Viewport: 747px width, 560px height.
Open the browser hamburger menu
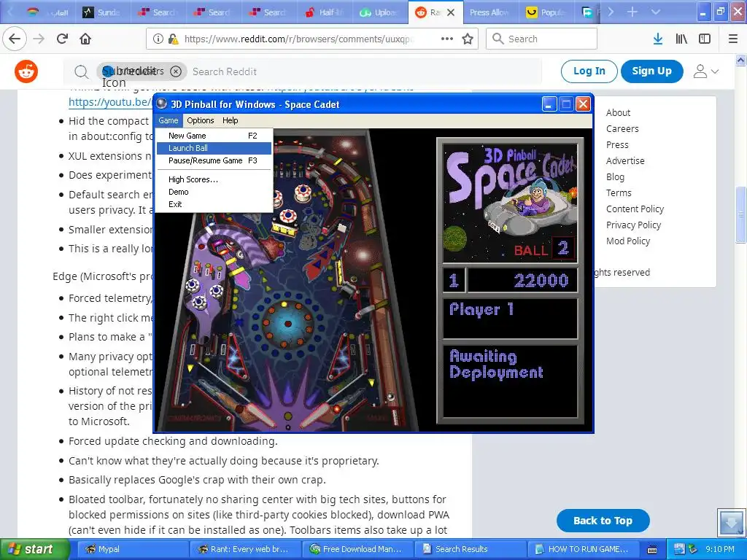[733, 39]
